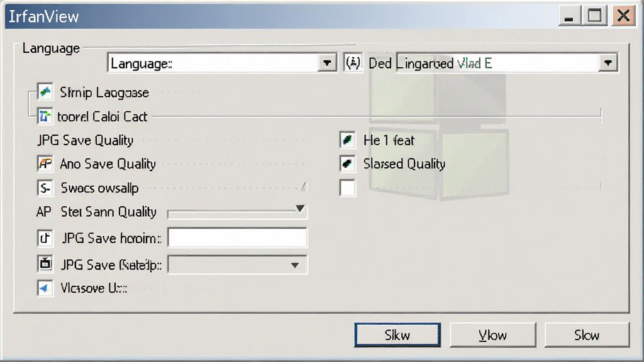Viewport: 644px width, 362px height.
Task: Click the small icon left of Ded Lingarued
Action: (x=353, y=63)
